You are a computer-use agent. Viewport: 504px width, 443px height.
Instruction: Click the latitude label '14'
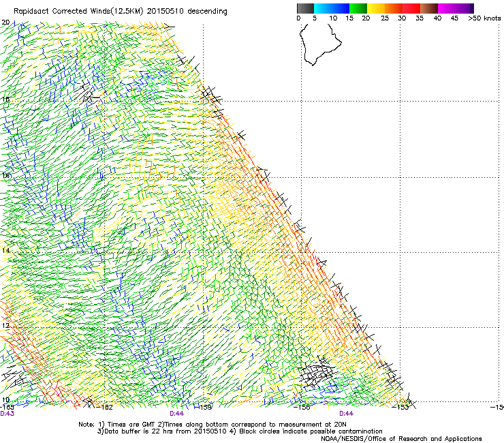coord(5,250)
